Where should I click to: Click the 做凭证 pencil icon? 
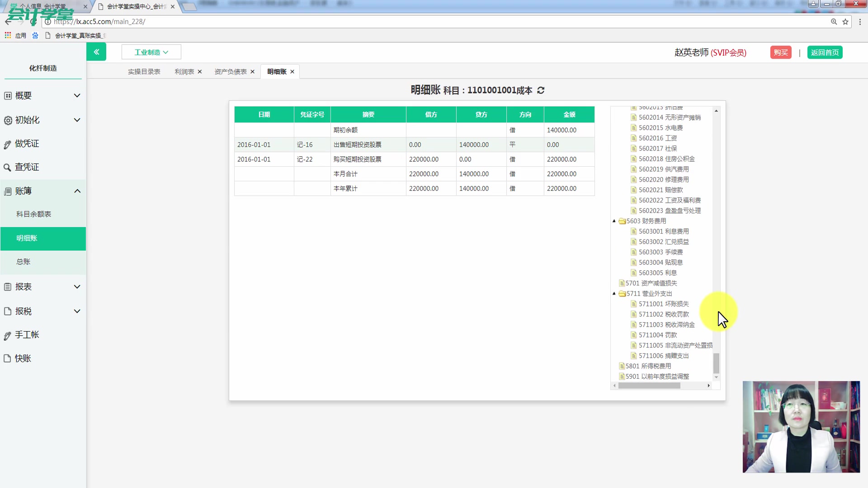pyautogui.click(x=7, y=145)
